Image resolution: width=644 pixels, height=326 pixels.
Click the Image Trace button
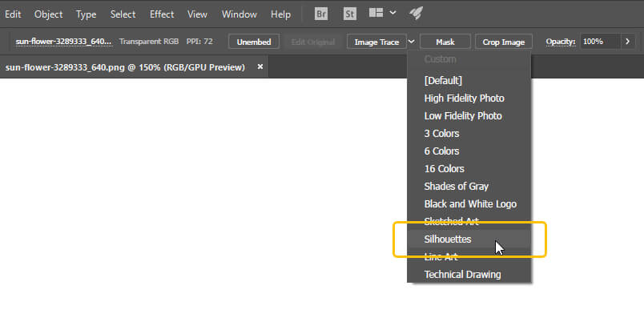(376, 42)
